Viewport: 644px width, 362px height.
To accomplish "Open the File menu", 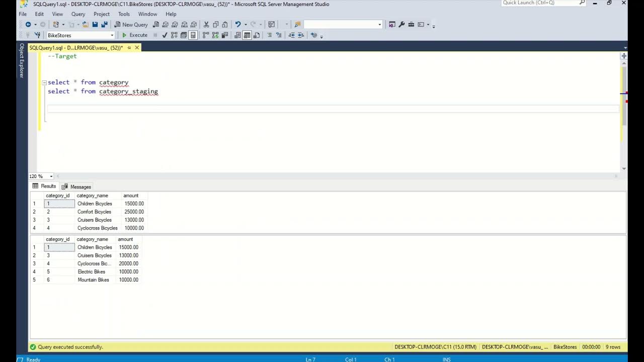I will (x=23, y=14).
